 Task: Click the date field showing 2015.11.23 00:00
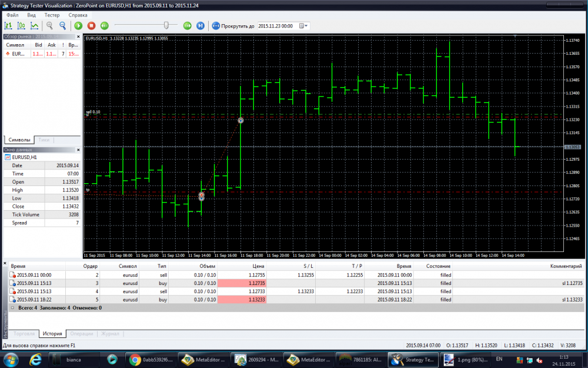coord(276,26)
